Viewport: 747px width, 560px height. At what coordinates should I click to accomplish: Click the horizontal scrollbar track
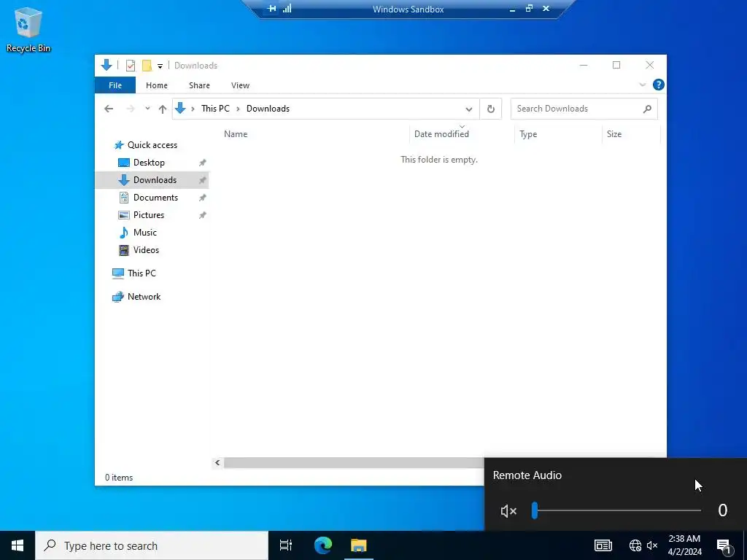pos(354,463)
